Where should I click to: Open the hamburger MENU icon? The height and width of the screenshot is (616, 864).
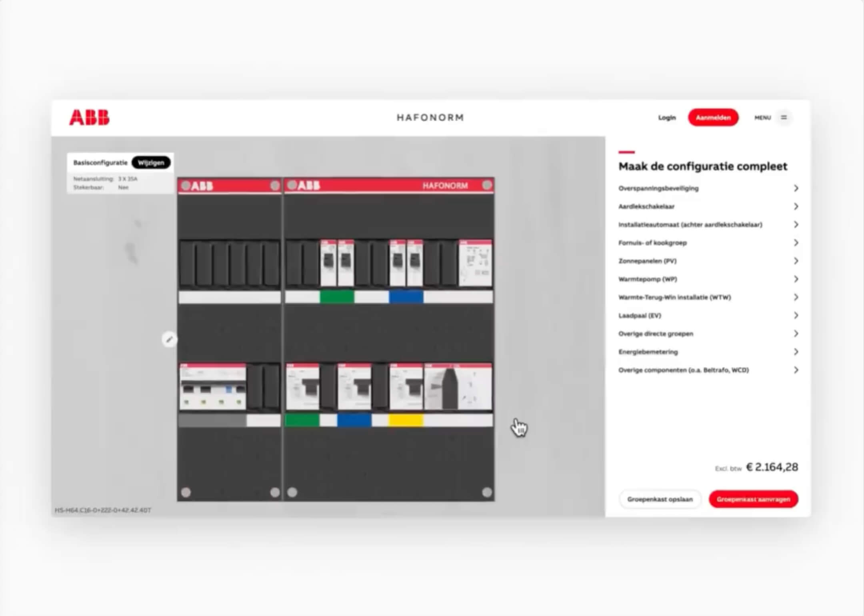pos(784,118)
